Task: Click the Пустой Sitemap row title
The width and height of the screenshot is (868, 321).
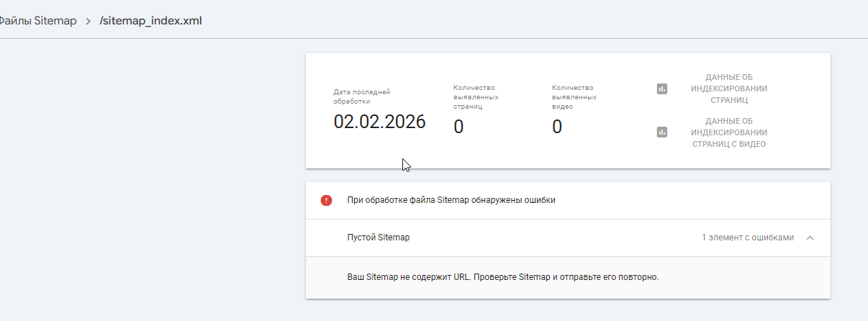Action: click(x=379, y=238)
